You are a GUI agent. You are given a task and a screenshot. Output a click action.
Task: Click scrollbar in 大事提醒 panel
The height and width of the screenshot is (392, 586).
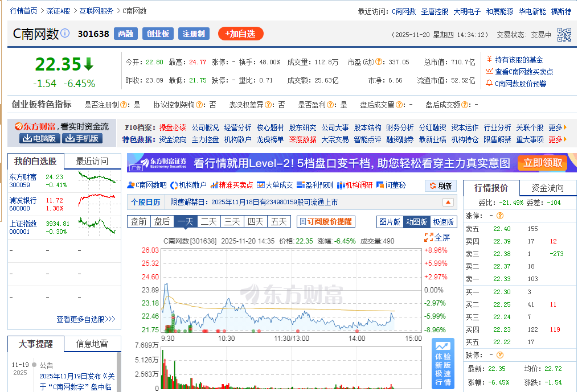[x=119, y=372]
